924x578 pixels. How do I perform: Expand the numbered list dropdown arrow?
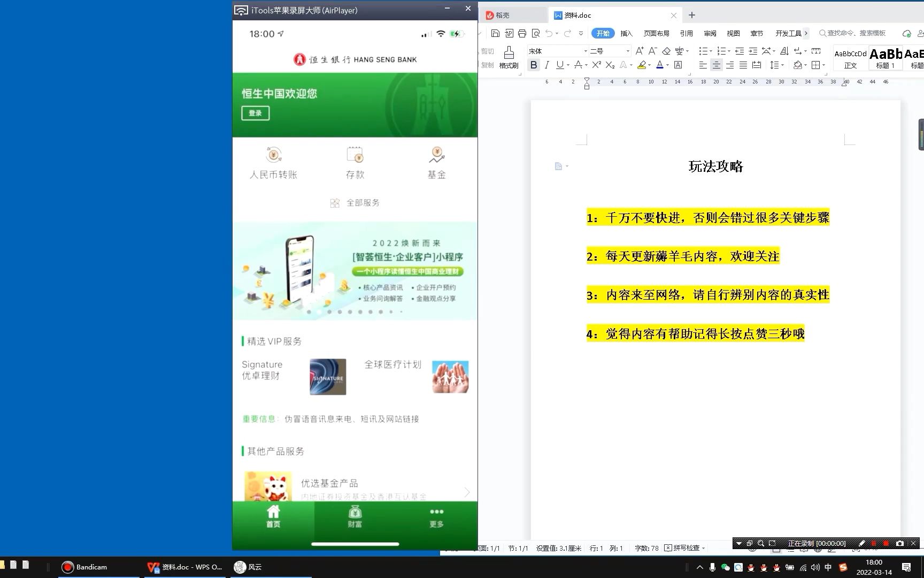pyautogui.click(x=729, y=51)
